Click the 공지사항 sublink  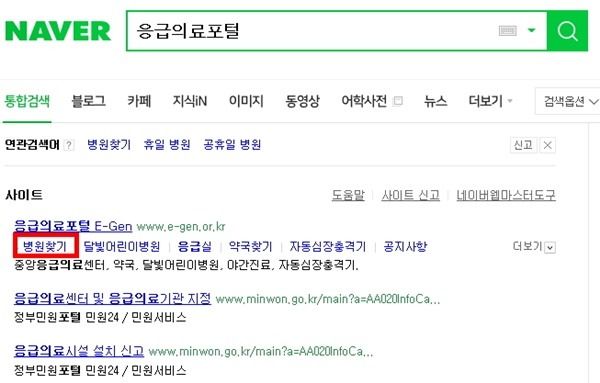[405, 246]
